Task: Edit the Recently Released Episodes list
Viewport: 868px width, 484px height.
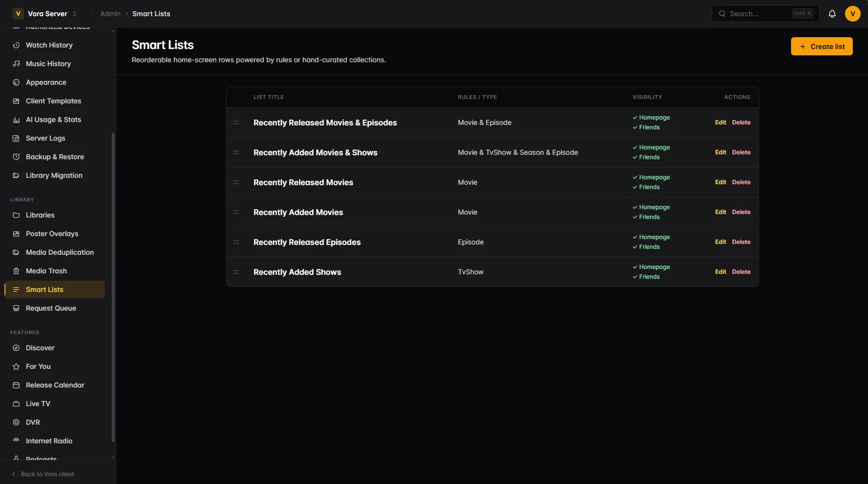Action: tap(720, 242)
